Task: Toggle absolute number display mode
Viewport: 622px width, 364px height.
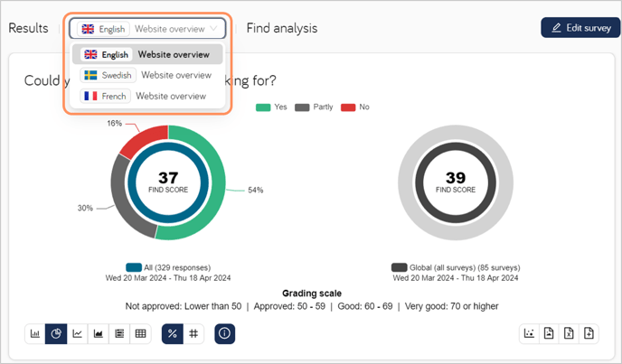Action: coord(193,334)
